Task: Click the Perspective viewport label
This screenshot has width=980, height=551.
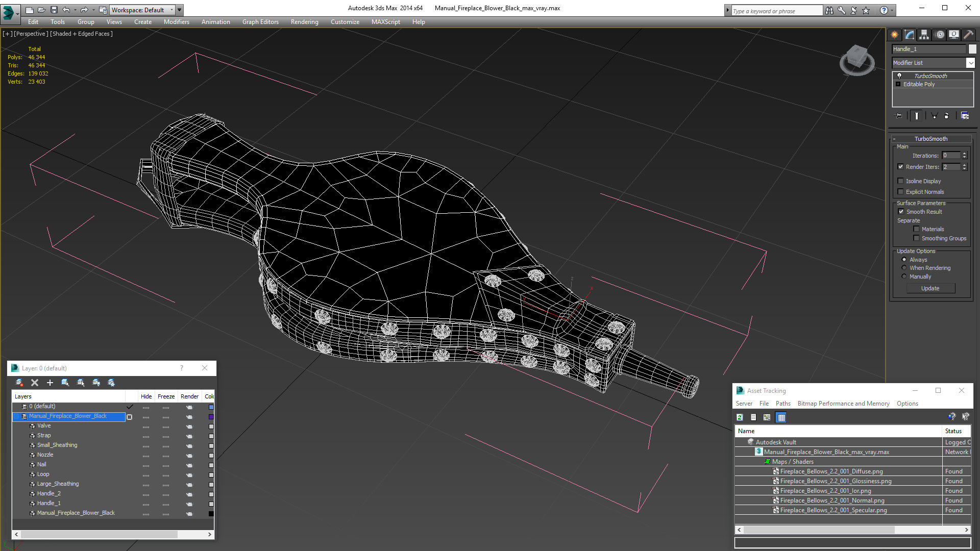Action: pos(31,34)
